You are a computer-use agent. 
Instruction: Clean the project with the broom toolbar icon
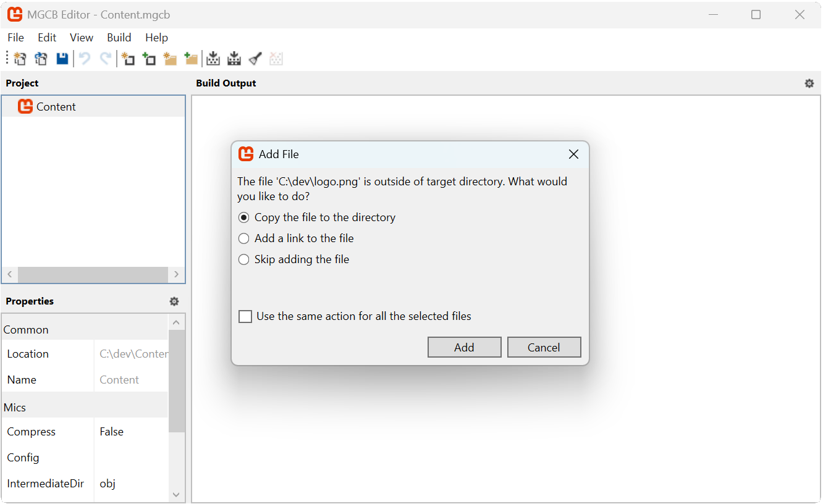tap(255, 58)
